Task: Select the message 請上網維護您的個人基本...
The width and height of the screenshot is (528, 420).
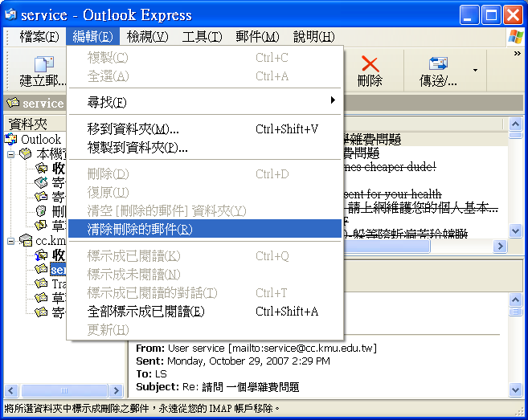Action: tap(421, 208)
